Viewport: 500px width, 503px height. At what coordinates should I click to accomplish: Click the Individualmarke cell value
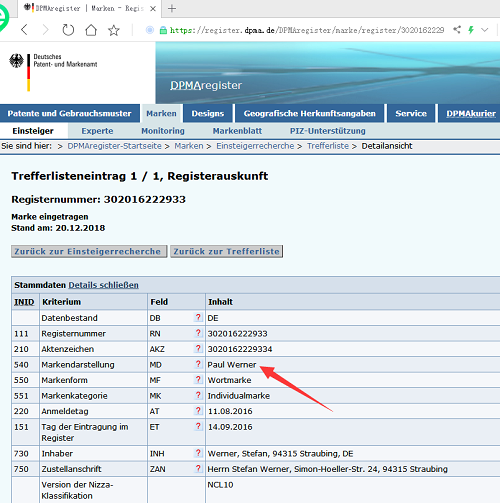[239, 396]
